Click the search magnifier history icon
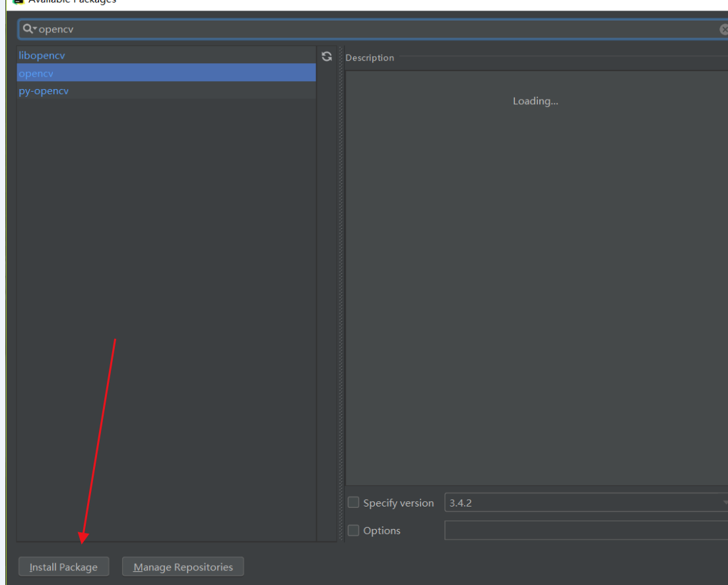728x585 pixels. [x=30, y=29]
